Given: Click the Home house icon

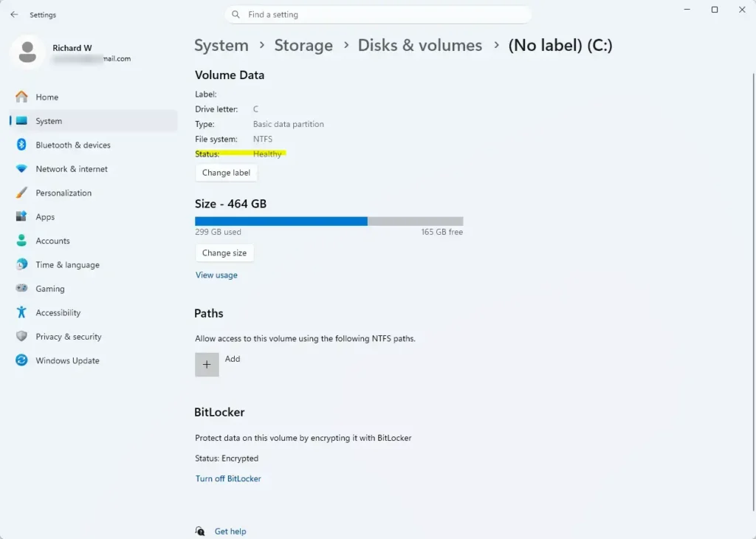Looking at the screenshot, I should (x=21, y=97).
